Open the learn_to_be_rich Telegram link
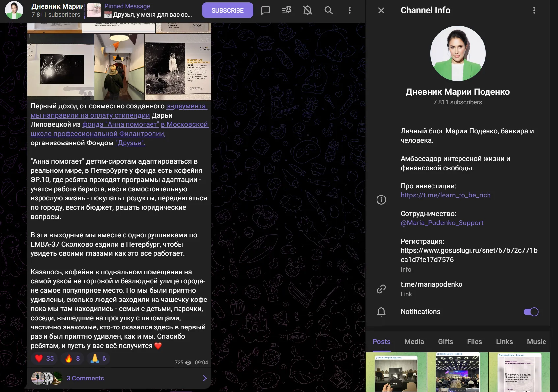 pos(446,195)
